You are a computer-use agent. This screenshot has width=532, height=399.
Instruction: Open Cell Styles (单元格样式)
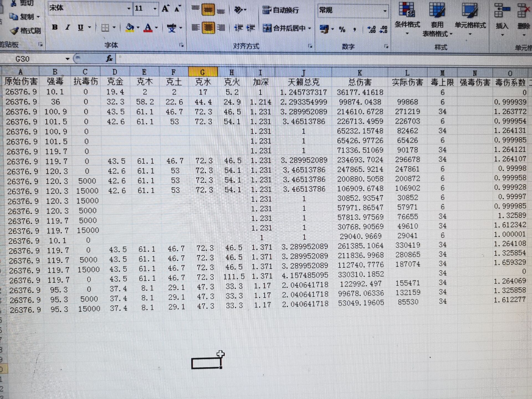point(470,19)
